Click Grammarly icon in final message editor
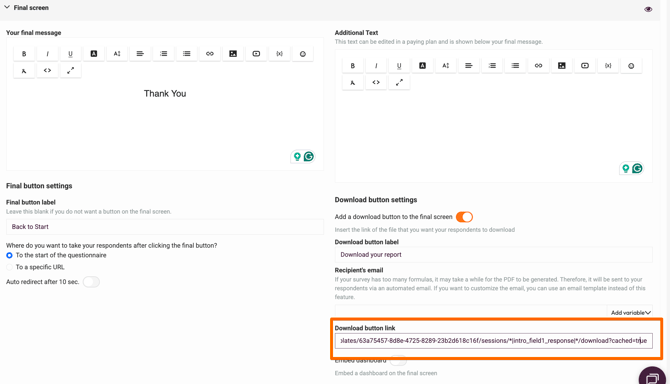This screenshot has width=670, height=384. (x=309, y=157)
